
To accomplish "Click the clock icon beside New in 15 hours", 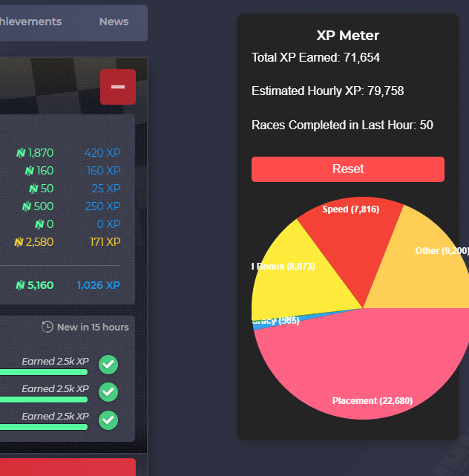I will click(47, 327).
